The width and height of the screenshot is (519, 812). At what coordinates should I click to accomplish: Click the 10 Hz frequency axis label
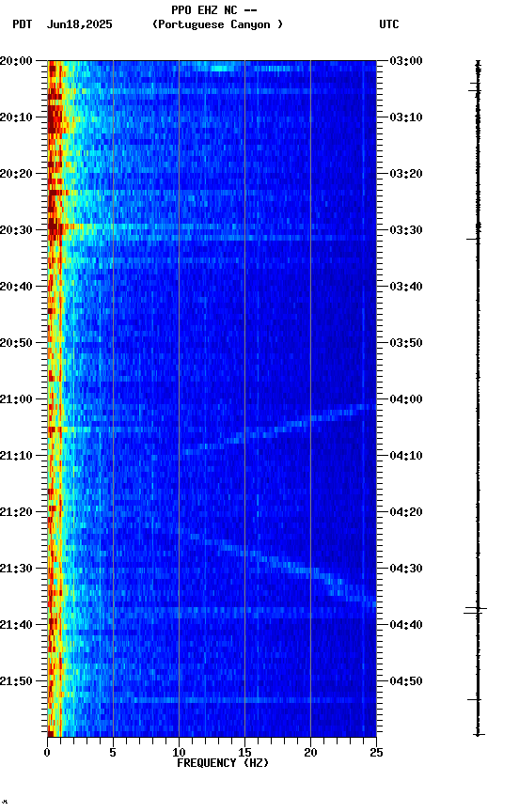click(179, 753)
